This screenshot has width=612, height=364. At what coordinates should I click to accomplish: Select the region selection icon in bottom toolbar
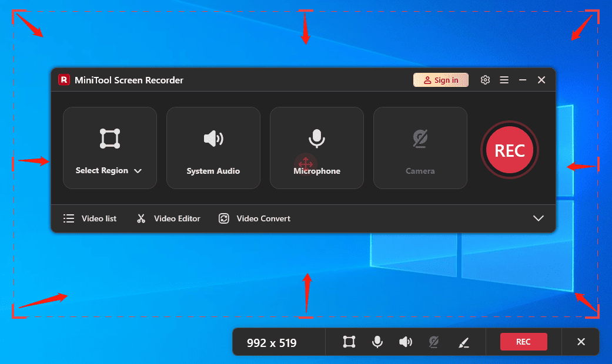[349, 342]
